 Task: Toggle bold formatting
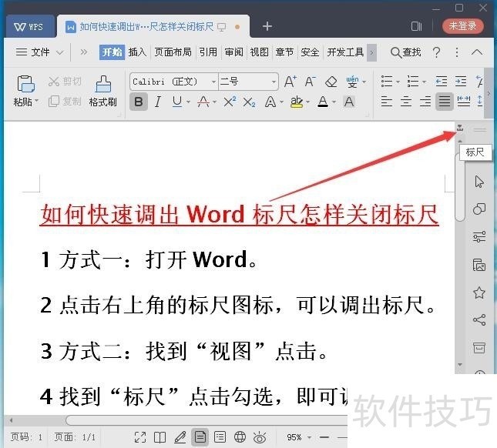139,102
